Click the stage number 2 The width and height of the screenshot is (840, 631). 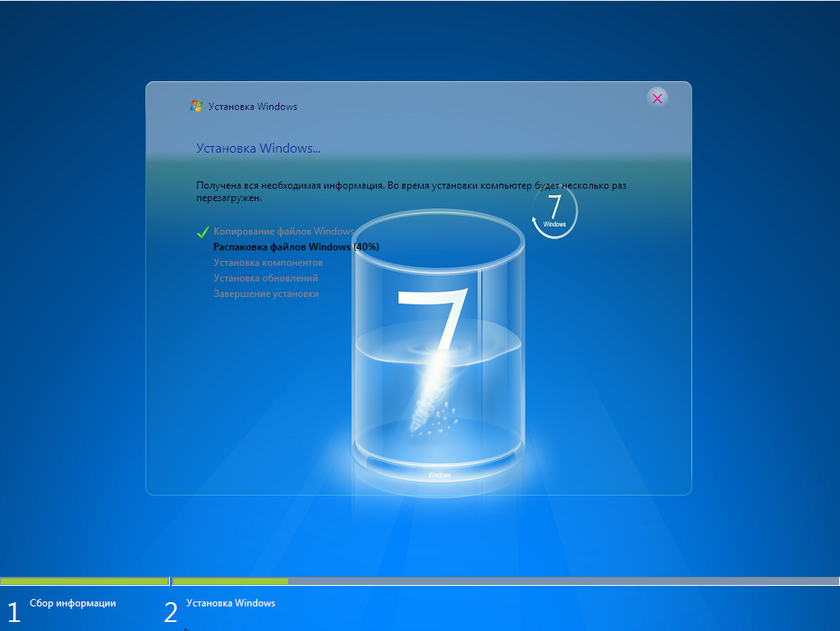(x=170, y=612)
